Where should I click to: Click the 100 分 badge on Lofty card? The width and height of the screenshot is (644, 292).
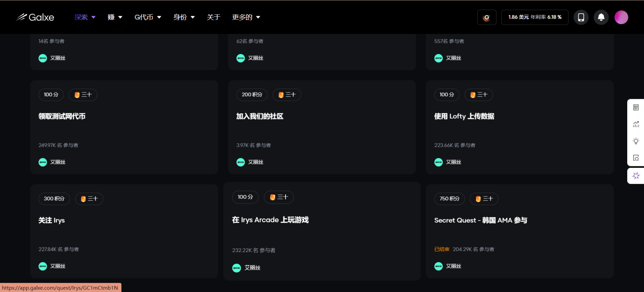click(447, 95)
